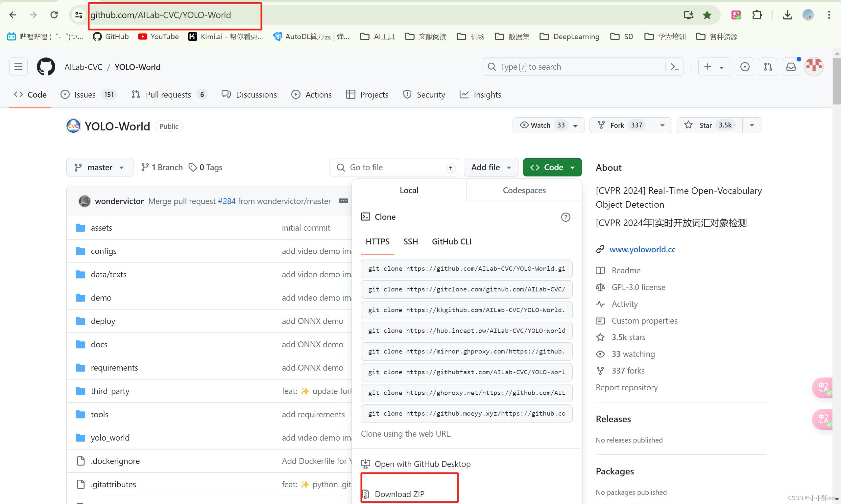Open the YouTube bookmark
This screenshot has height=504, width=841.
tap(158, 36)
